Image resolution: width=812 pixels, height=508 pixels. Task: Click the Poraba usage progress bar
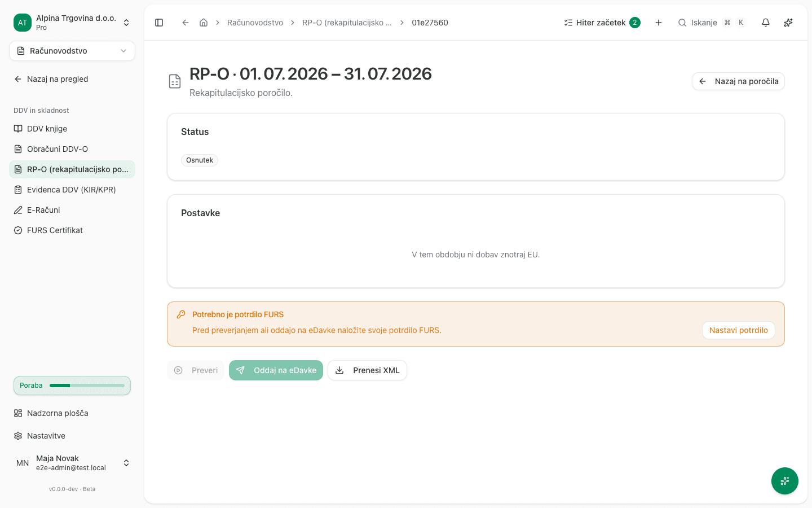72,386
